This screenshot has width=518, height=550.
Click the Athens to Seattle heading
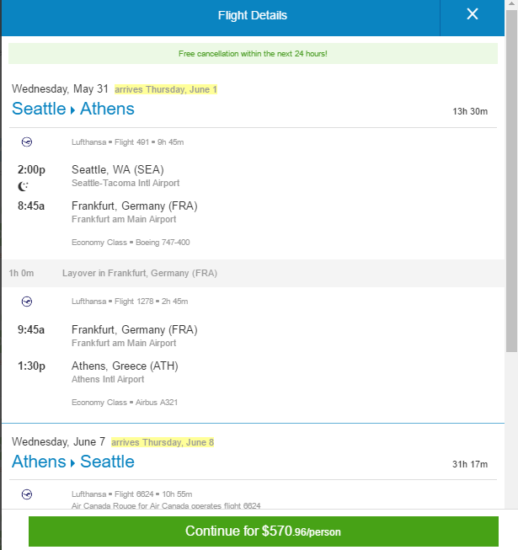click(73, 462)
